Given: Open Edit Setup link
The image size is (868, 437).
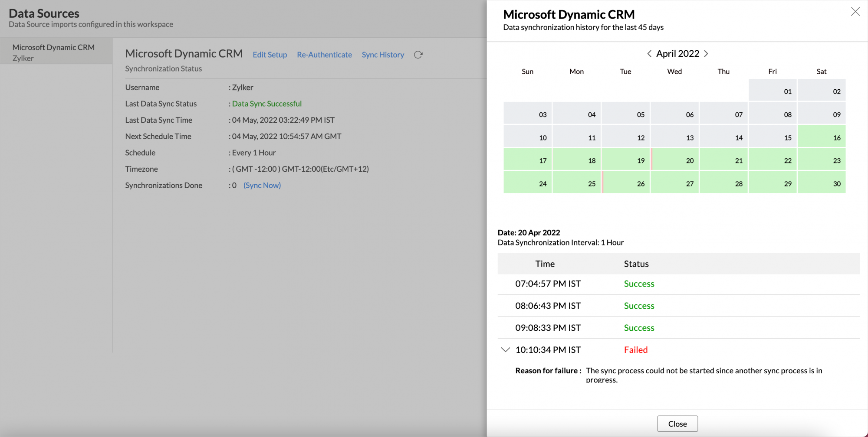Looking at the screenshot, I should (270, 55).
